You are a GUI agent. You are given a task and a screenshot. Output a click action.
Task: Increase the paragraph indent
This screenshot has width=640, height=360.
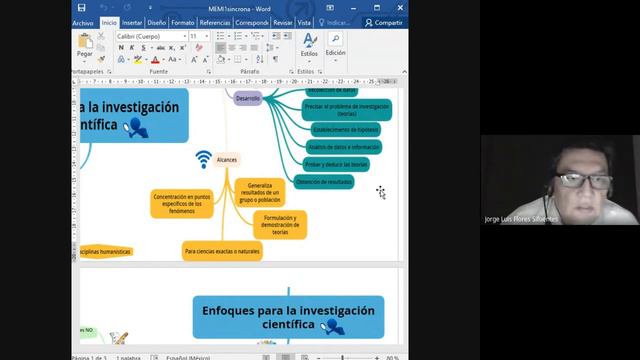tap(288, 36)
